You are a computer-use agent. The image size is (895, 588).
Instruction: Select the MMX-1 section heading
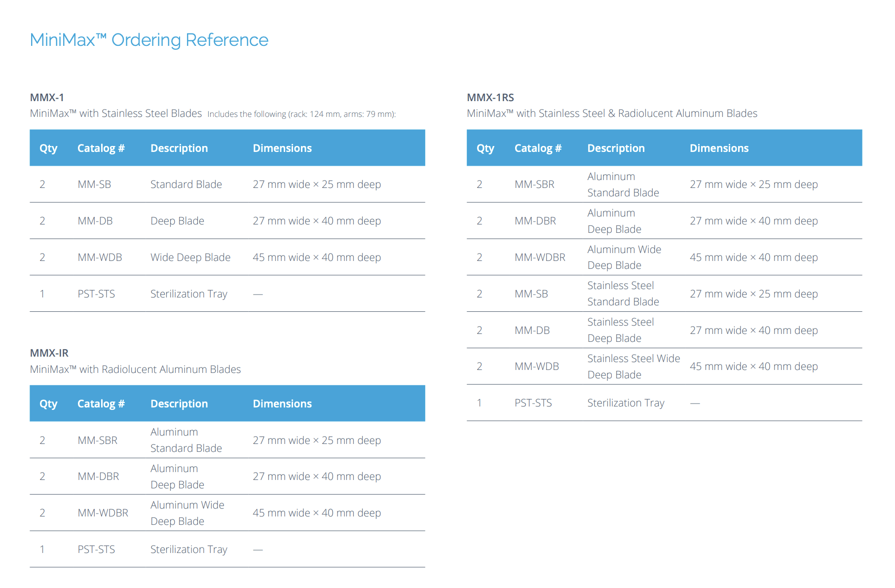47,98
